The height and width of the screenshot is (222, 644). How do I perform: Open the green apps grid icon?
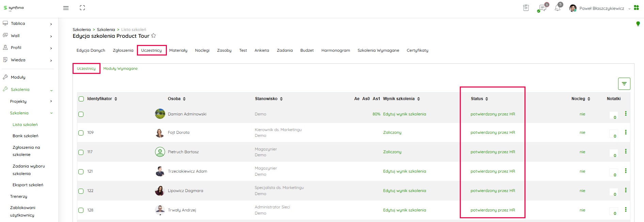pyautogui.click(x=636, y=8)
